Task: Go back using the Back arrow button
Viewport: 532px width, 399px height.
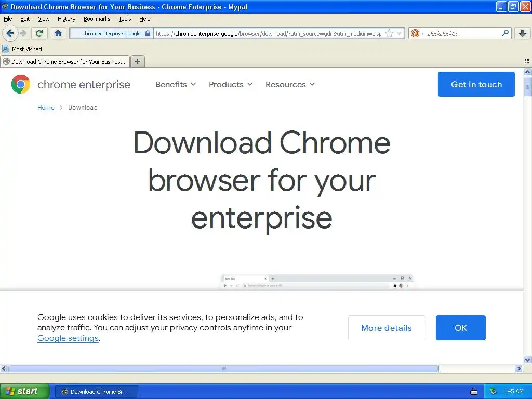Action: click(10, 33)
